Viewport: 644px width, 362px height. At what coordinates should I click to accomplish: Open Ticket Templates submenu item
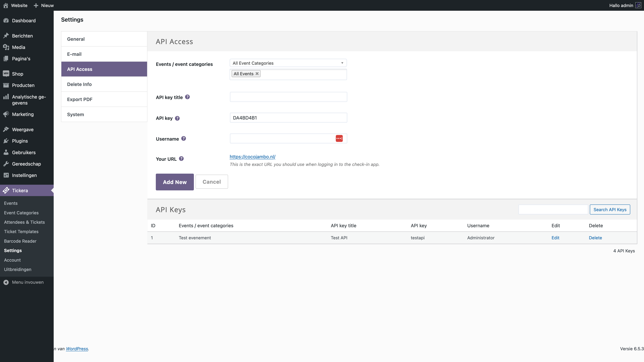[21, 232]
